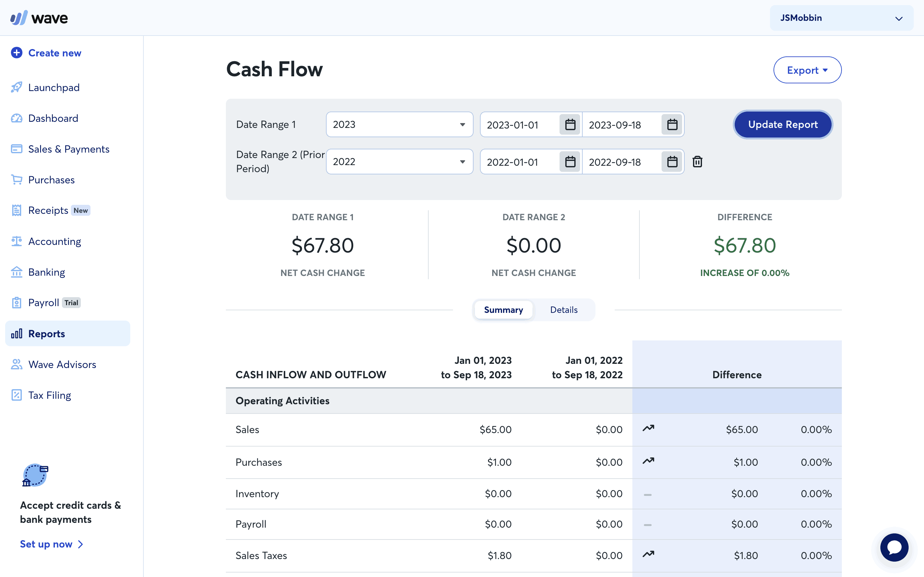Click the Update Report button
The image size is (924, 577).
coord(783,125)
